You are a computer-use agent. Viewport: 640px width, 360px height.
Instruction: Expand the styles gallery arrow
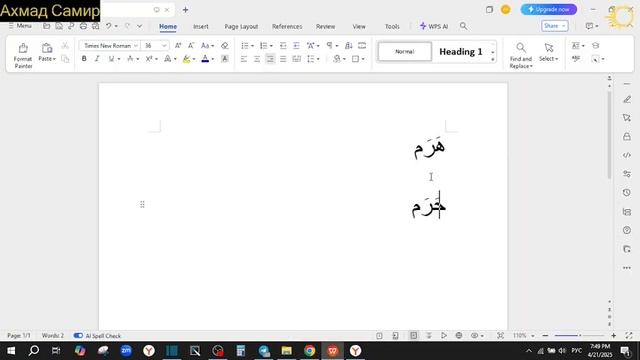point(493,60)
